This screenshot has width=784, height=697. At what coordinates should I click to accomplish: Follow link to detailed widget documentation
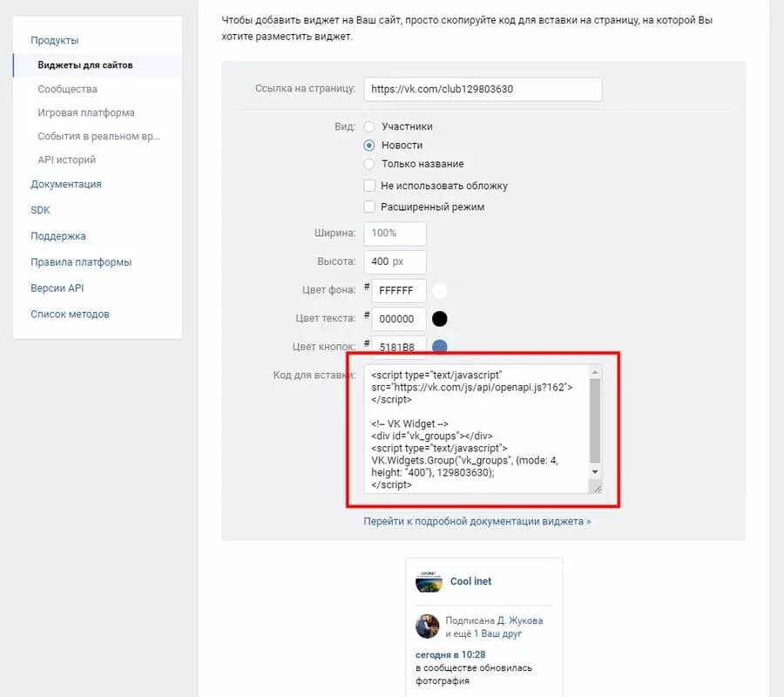(477, 521)
